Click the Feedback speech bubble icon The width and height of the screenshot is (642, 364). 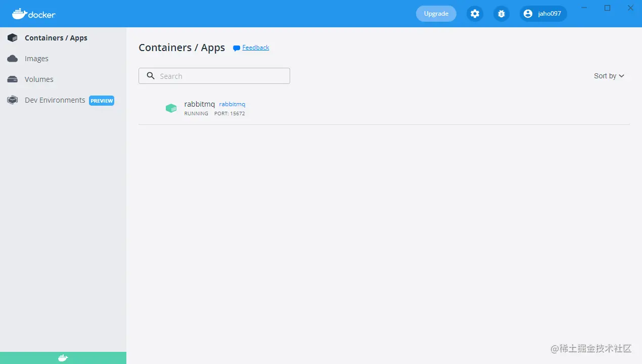[x=236, y=48]
